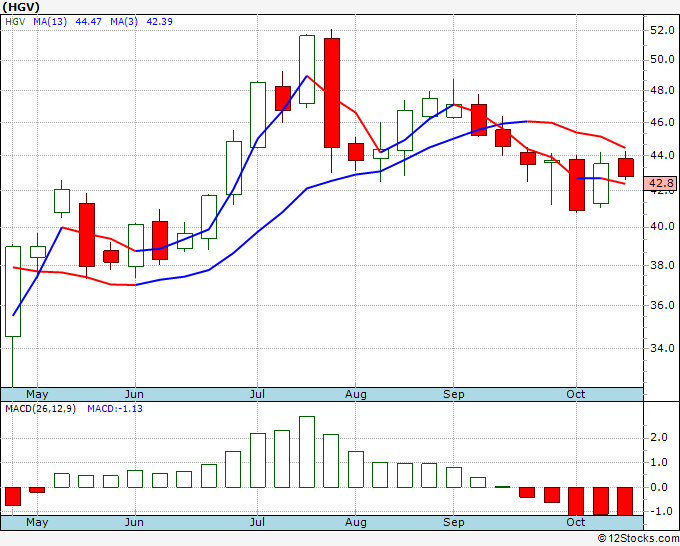Click the last red candle in October
The height and width of the screenshot is (546, 680).
click(626, 167)
